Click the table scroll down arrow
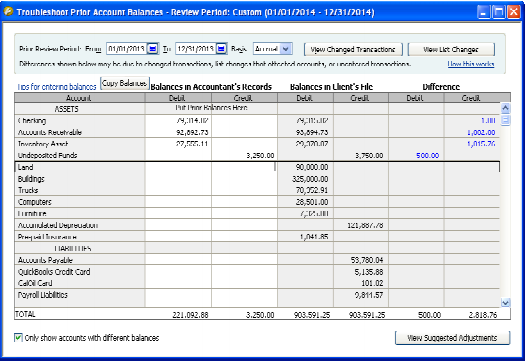The image size is (525, 362). coord(505,302)
